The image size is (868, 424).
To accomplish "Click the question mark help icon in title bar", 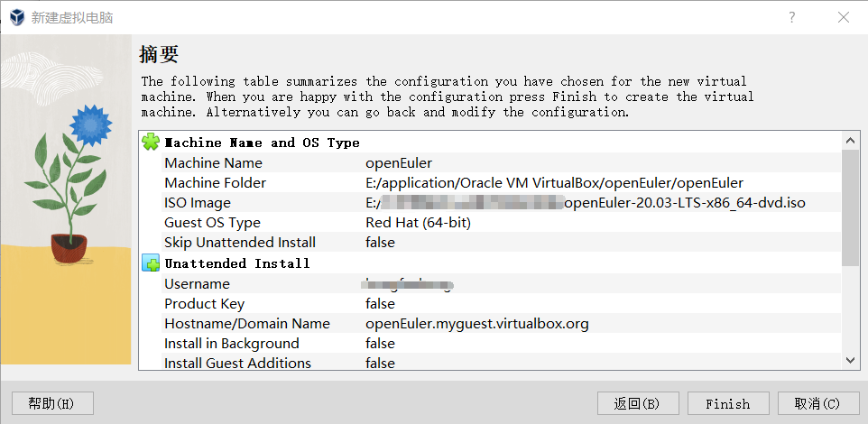I will pos(792,17).
